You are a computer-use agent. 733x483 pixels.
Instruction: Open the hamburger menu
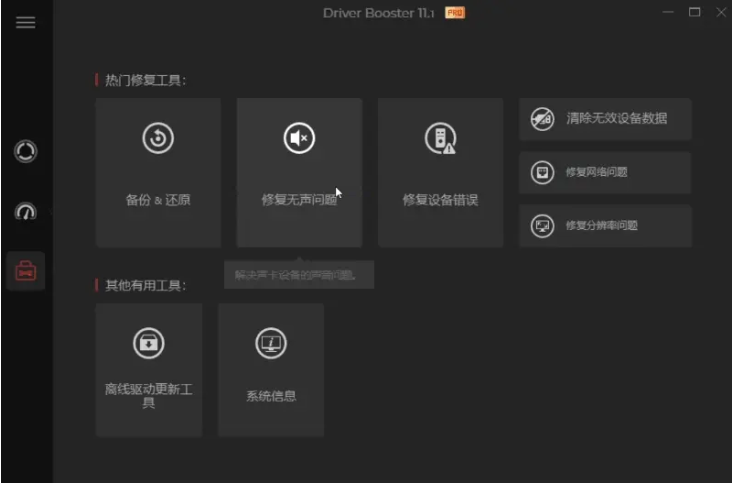click(x=25, y=22)
